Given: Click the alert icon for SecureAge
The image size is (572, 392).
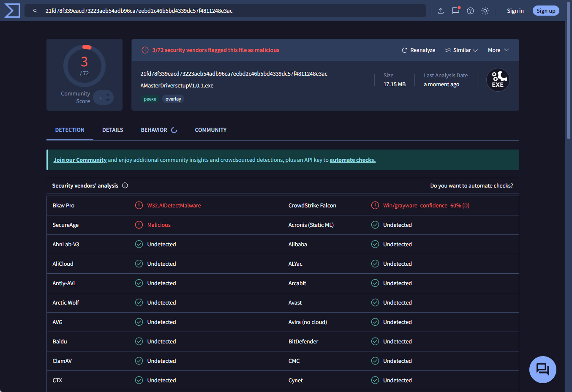Looking at the screenshot, I should pyautogui.click(x=139, y=225).
